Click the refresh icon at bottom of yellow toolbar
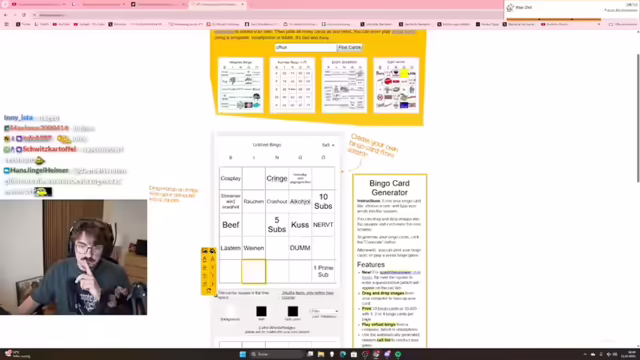The width and height of the screenshot is (640, 360). point(209,291)
